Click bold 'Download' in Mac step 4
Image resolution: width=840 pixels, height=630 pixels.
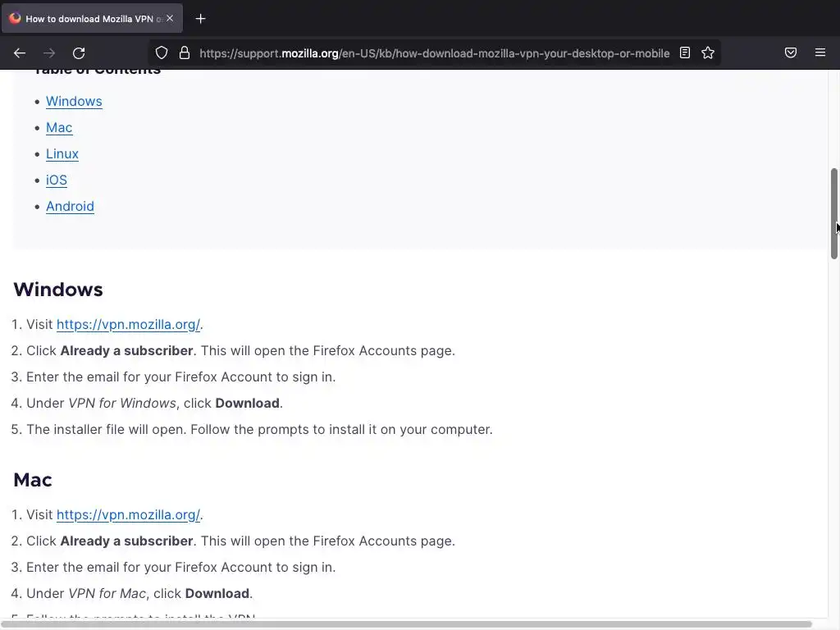tap(217, 594)
